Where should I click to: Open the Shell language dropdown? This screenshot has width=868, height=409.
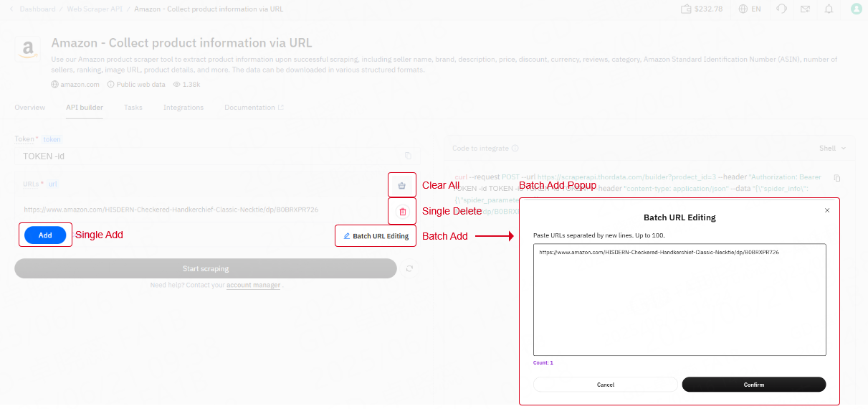click(832, 149)
